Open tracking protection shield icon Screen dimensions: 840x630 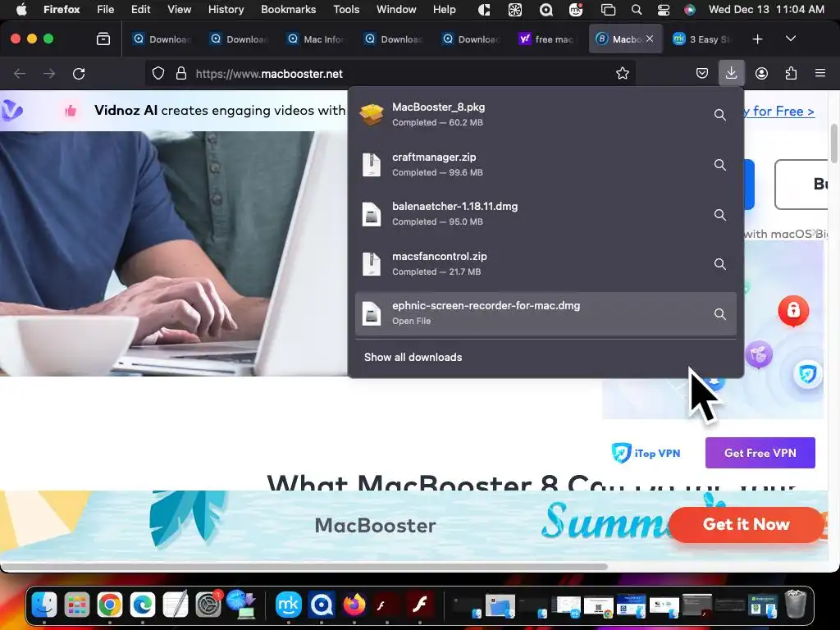[158, 73]
